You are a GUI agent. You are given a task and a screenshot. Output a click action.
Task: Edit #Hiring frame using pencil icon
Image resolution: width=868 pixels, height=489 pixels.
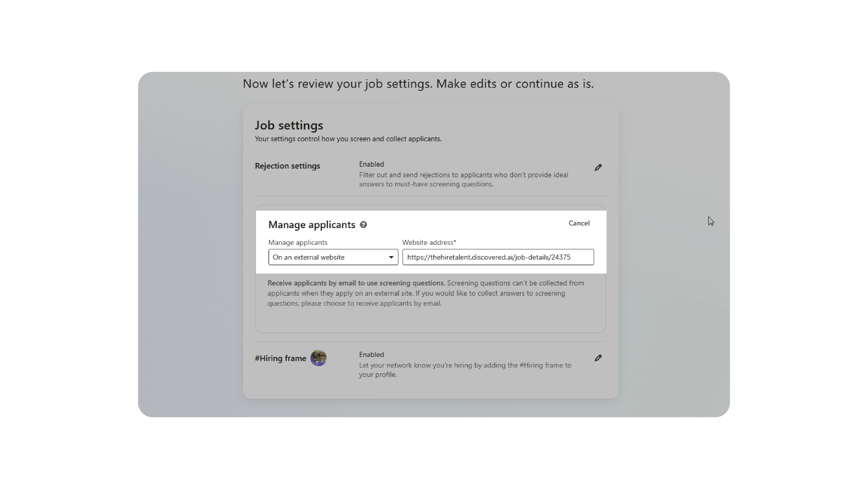[x=598, y=358]
